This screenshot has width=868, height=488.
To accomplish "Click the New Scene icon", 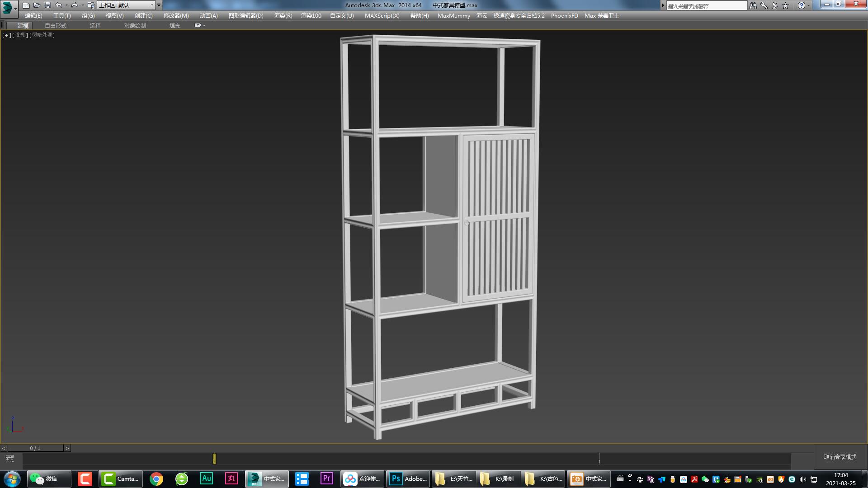I will [x=26, y=5].
